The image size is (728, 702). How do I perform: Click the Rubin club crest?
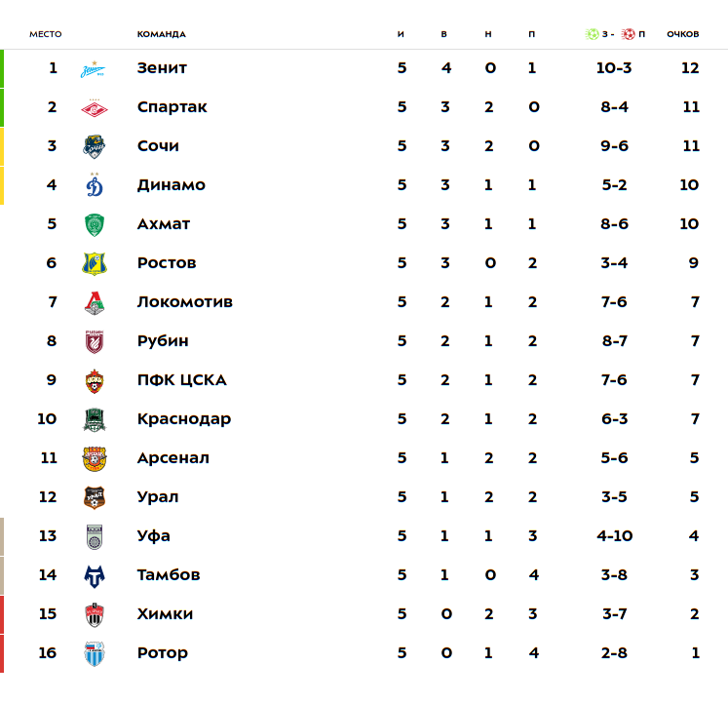pos(94,342)
